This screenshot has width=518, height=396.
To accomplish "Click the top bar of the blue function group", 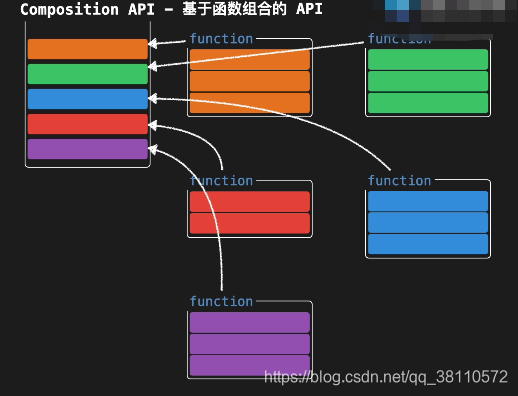I will pos(428,201).
